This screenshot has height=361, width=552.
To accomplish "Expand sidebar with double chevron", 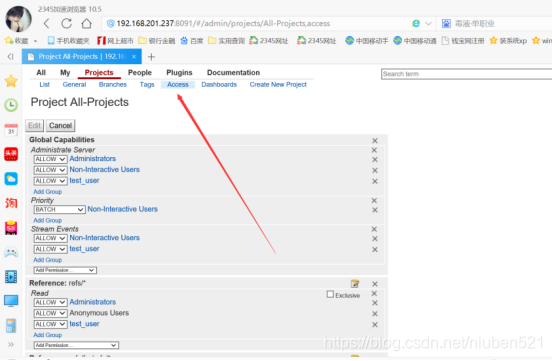I will point(11,344).
